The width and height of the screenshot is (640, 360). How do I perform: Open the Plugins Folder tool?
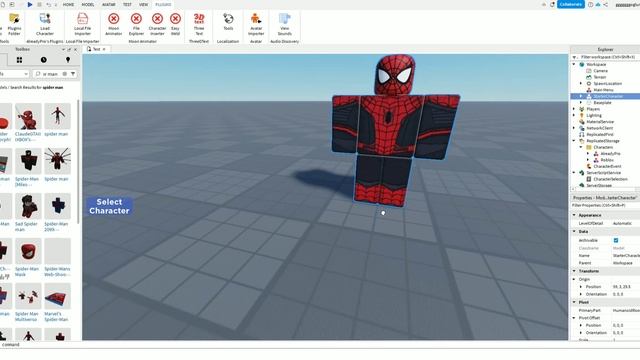click(14, 24)
